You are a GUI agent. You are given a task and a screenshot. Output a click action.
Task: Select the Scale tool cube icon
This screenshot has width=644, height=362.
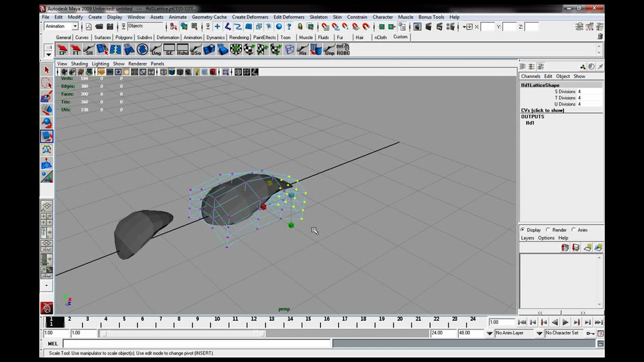47,136
